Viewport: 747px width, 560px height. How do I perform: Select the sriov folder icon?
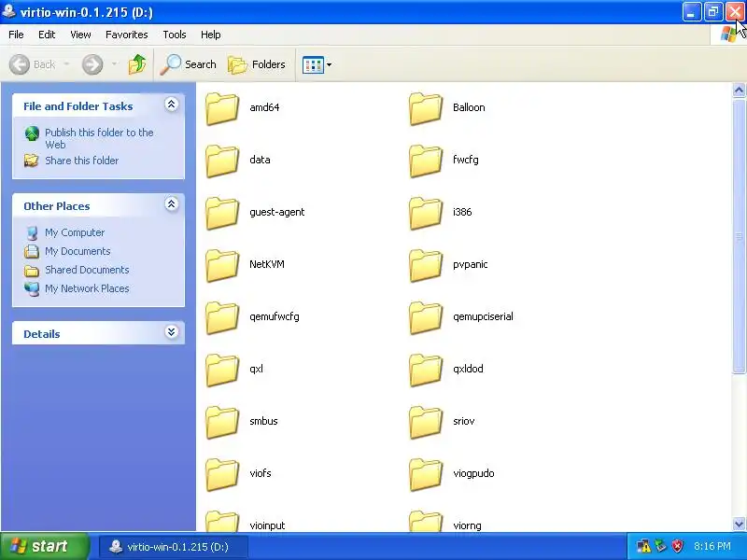coord(426,423)
